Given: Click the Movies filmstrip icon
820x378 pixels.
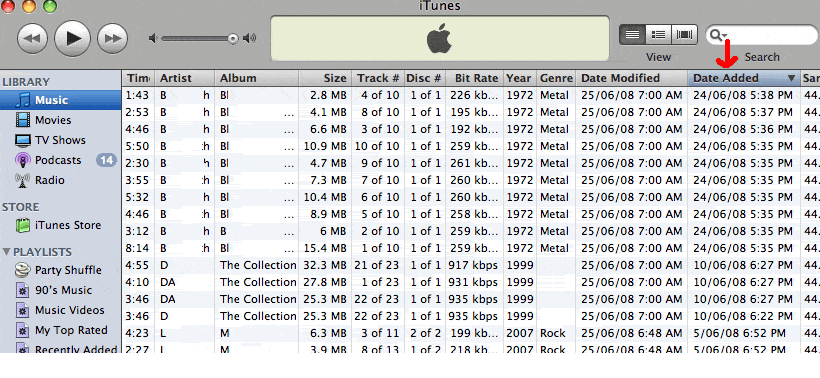Looking at the screenshot, I should click(22, 120).
